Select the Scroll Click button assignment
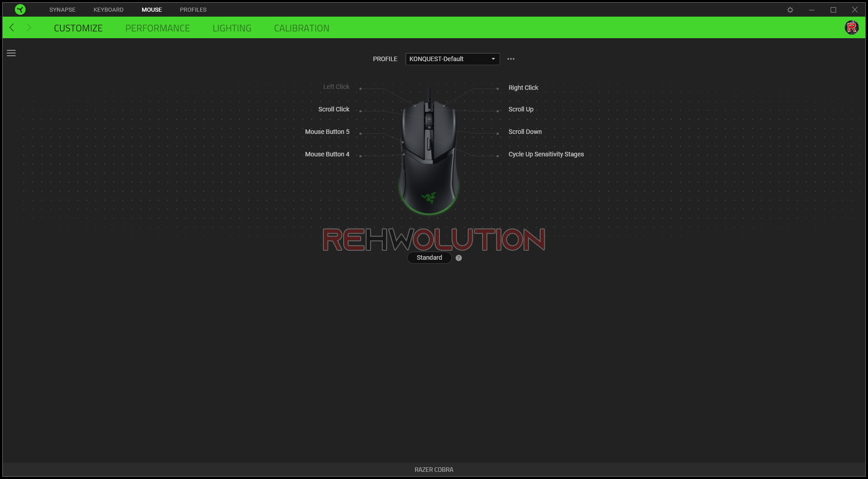Viewport: 868px width, 479px height. [x=333, y=109]
